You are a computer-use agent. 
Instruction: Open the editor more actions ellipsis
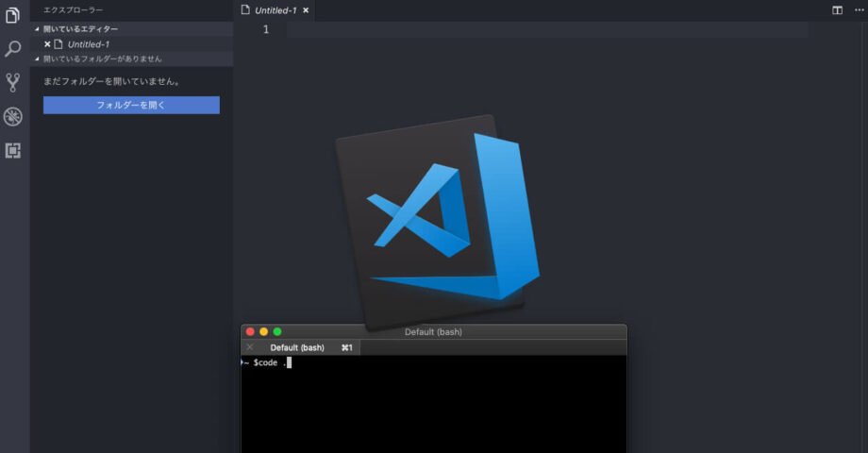coord(859,10)
